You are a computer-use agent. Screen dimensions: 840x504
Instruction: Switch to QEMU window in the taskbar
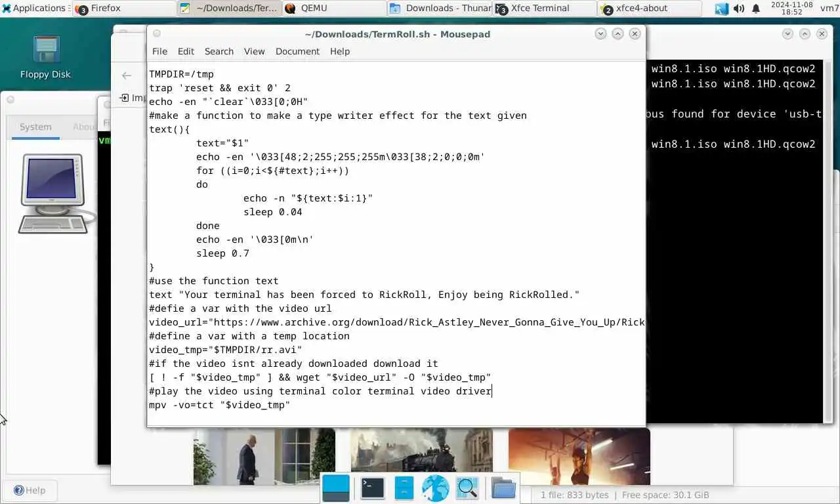click(335, 9)
